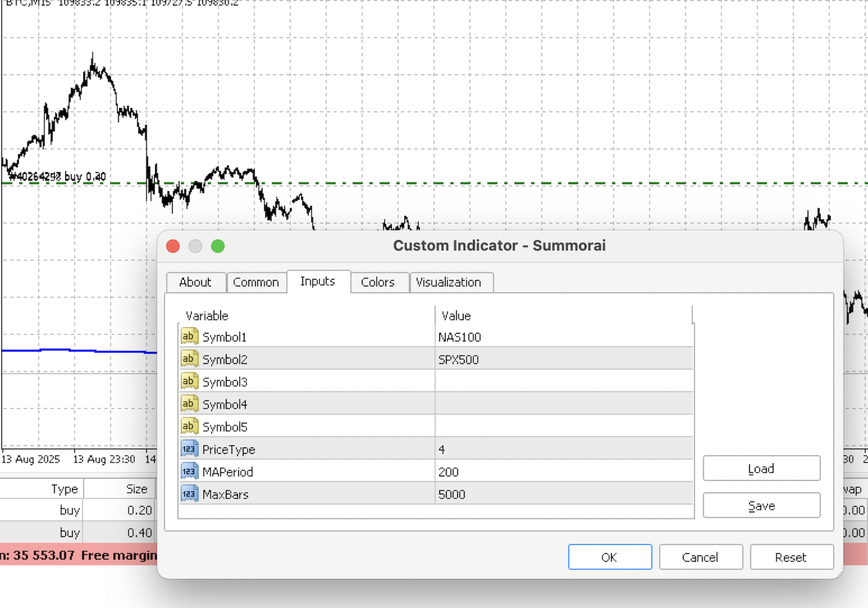Select the empty Symbol5 value cell

(564, 427)
